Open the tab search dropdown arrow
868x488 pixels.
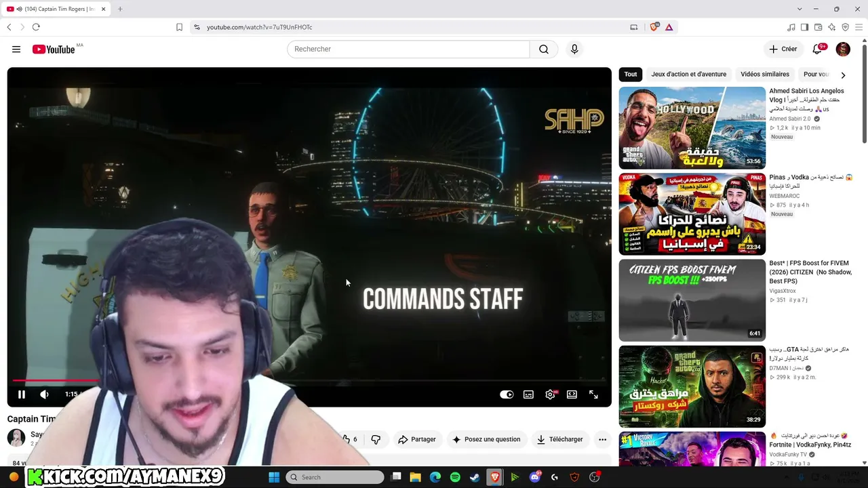800,9
